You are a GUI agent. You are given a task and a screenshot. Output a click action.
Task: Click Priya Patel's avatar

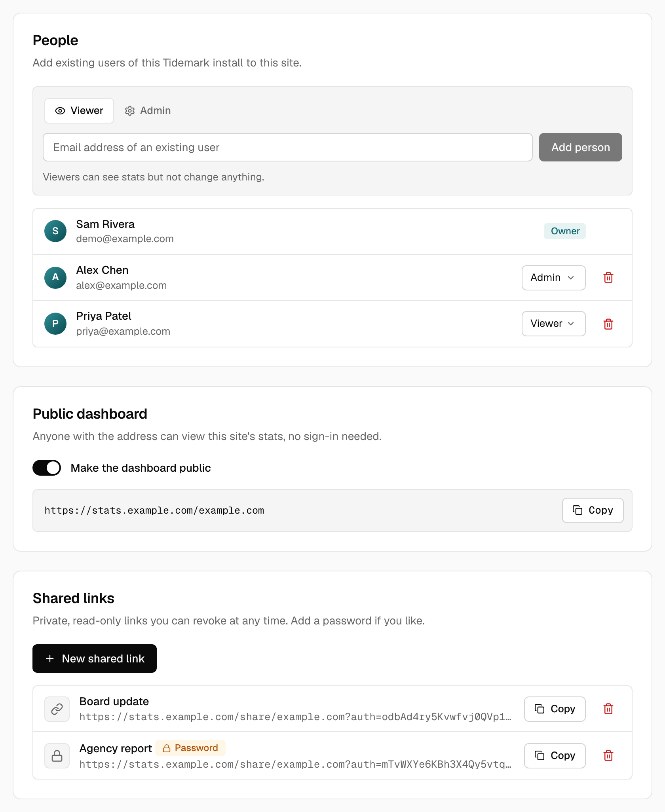pos(55,324)
